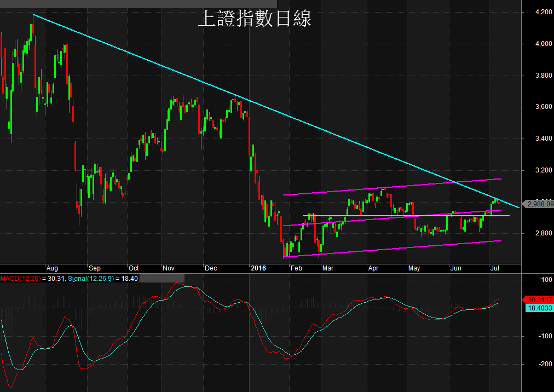
Task: Click the 100 MACD axis label
Action: coord(546,280)
